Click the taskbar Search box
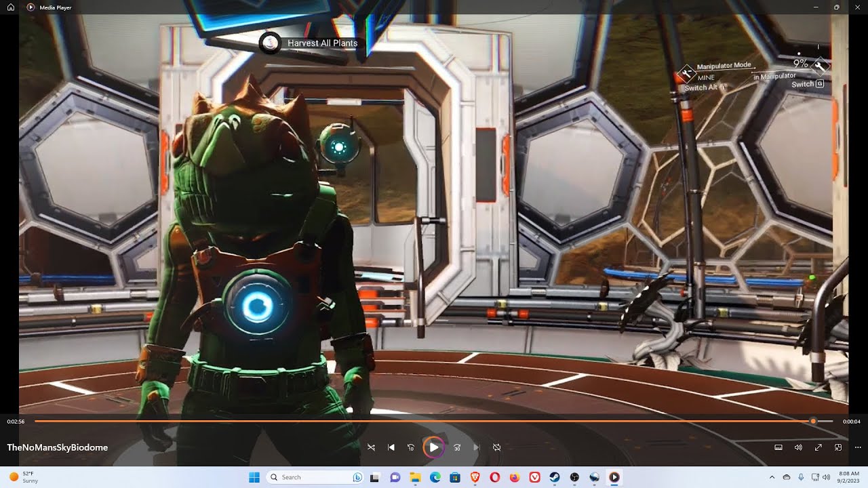Screen dimensions: 868x488 point(315,477)
